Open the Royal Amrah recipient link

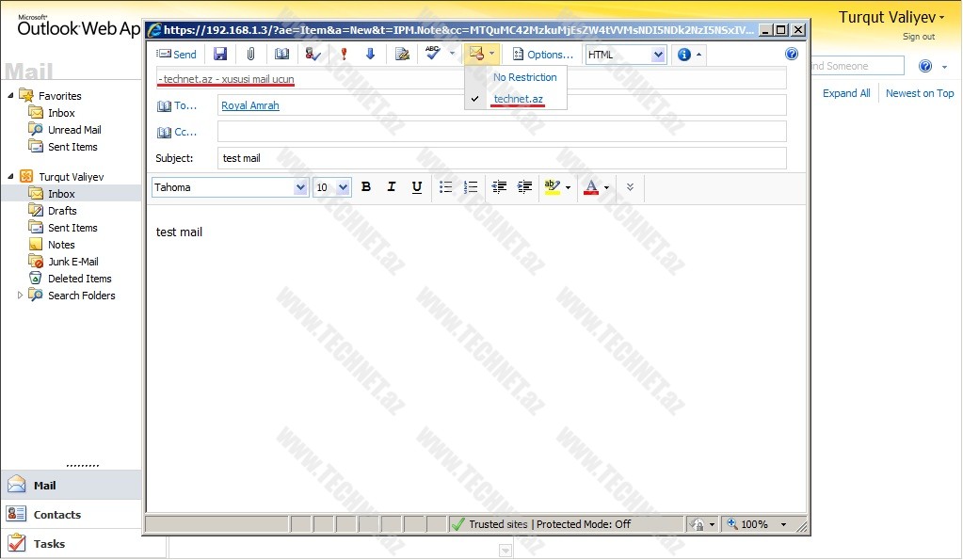249,105
